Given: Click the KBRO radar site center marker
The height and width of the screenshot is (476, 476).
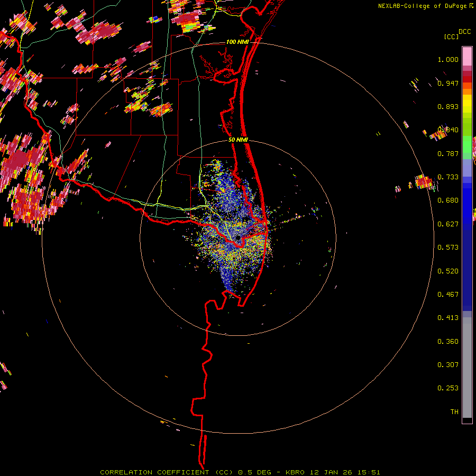Looking at the screenshot, I should pos(238,238).
